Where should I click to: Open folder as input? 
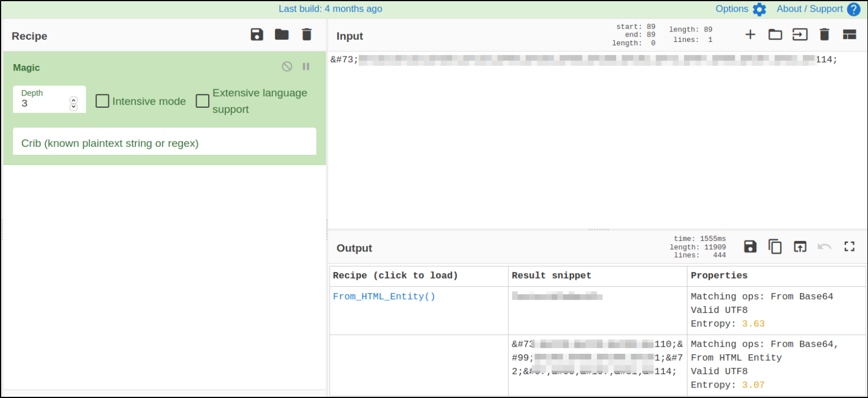pyautogui.click(x=775, y=34)
